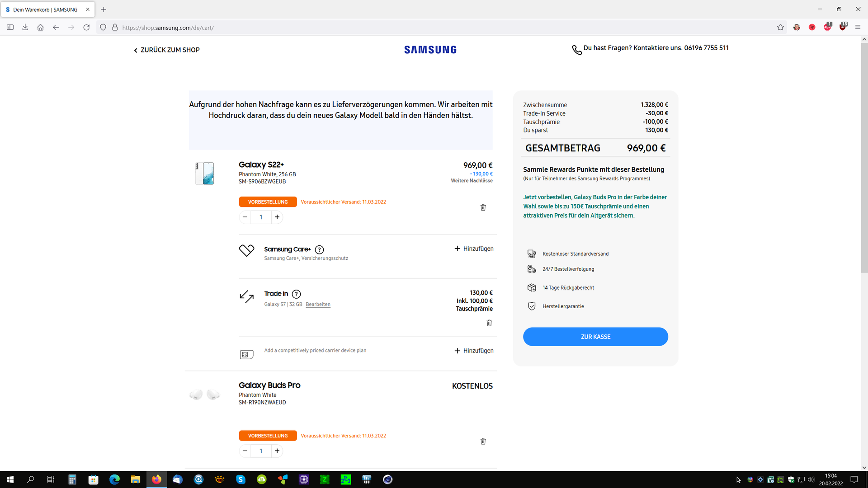The width and height of the screenshot is (868, 488).
Task: Click the Zwischensumme 1.328,00 € value
Action: click(654, 105)
